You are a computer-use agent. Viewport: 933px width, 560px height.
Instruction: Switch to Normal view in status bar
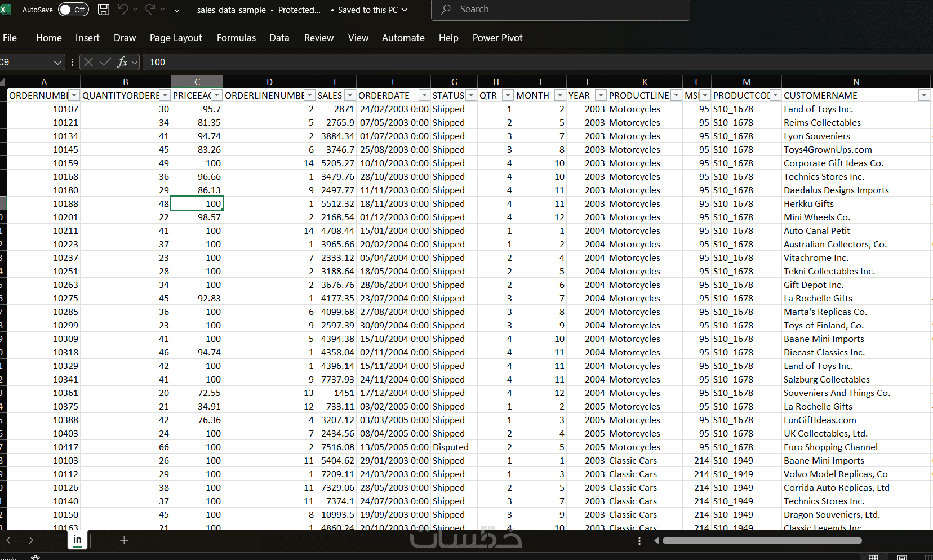873,557
